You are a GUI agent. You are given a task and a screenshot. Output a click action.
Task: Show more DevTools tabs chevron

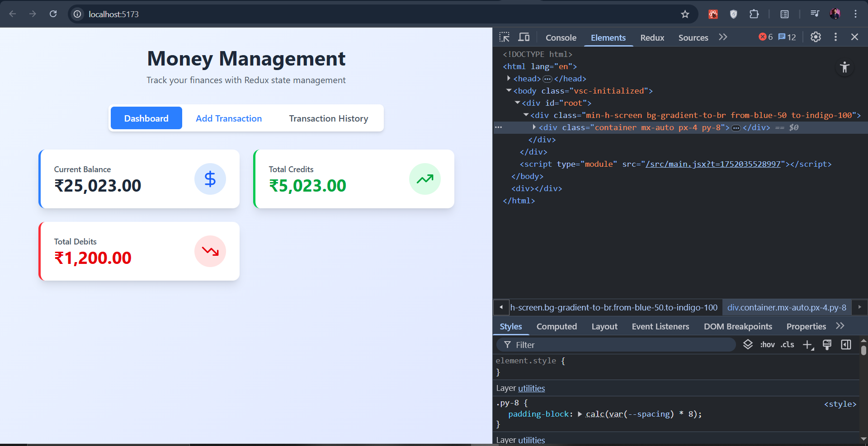723,37
